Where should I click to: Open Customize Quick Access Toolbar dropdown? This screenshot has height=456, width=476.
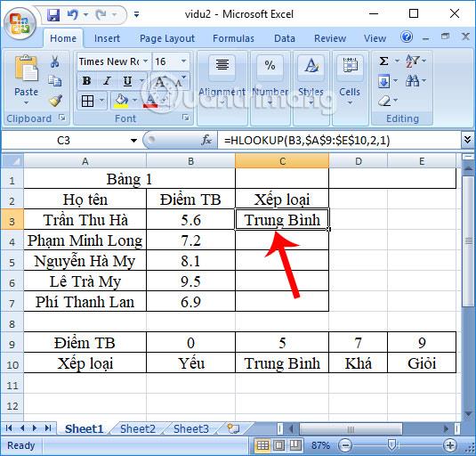click(137, 14)
